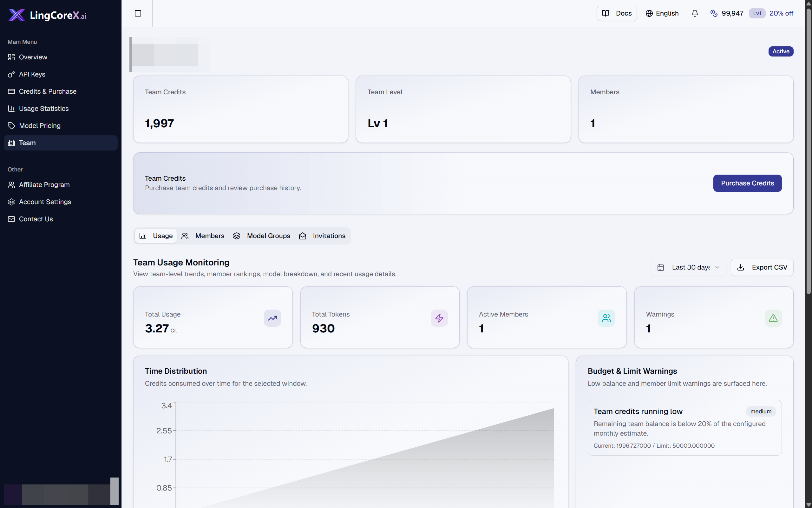Click the medium severity badge
812x508 pixels.
761,411
